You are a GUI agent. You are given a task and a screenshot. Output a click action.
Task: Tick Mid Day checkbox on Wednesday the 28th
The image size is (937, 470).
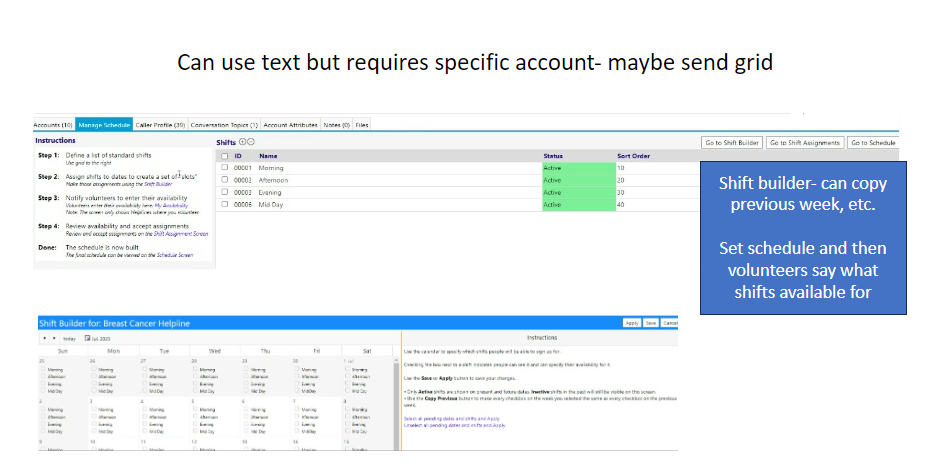(x=195, y=391)
